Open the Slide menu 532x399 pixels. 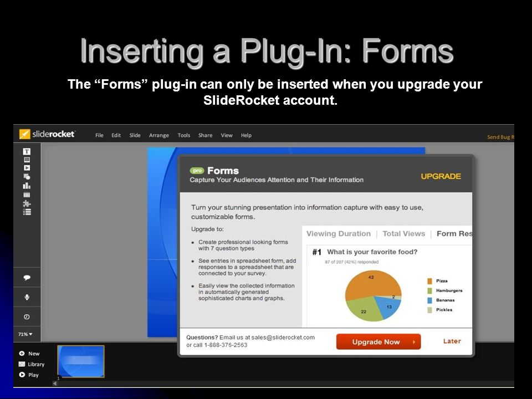click(135, 135)
